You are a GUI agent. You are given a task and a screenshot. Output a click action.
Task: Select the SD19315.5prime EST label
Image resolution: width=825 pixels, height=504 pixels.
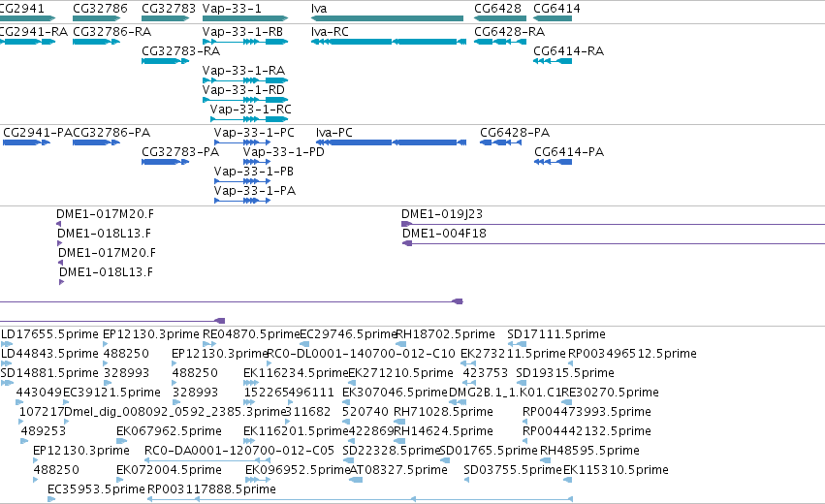565,373
